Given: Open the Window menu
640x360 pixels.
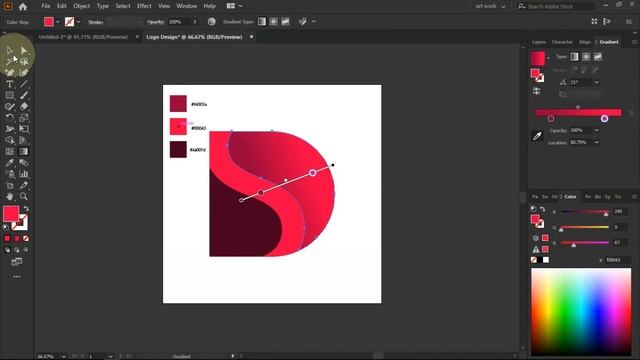Looking at the screenshot, I should click(187, 6).
